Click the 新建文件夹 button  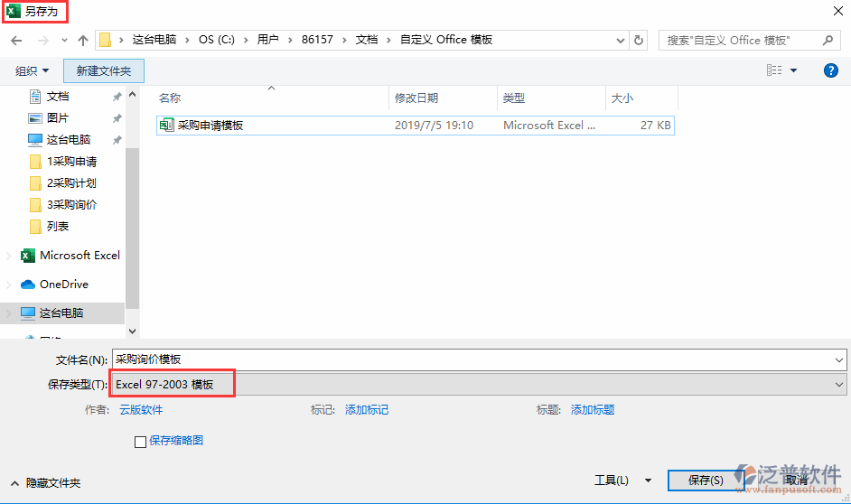coord(104,70)
